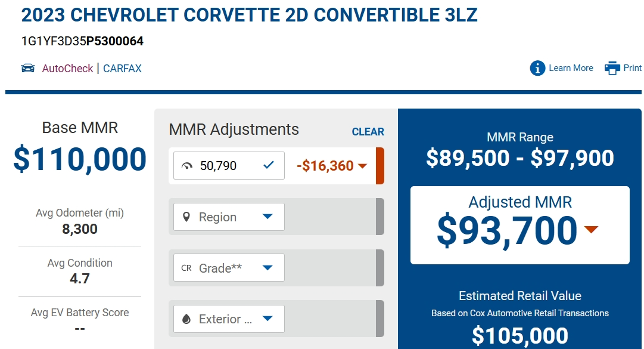Click the orange bar on odometer row
This screenshot has width=644, height=349.
pyautogui.click(x=380, y=166)
